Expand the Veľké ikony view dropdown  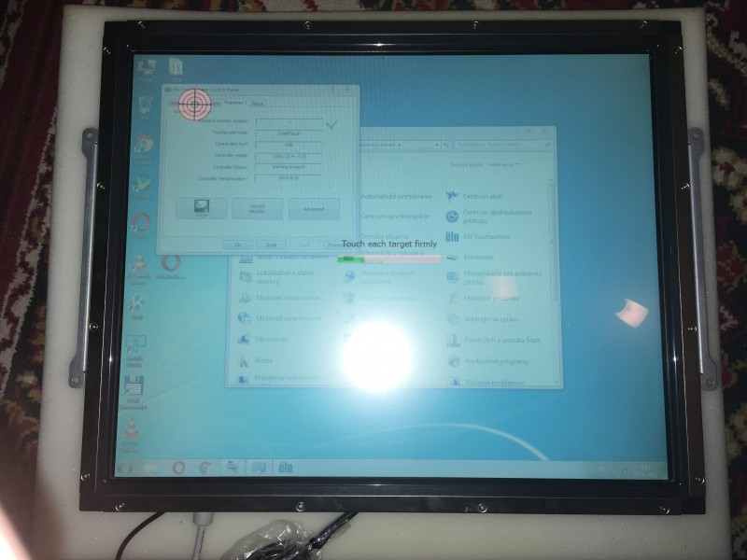pyautogui.click(x=501, y=165)
